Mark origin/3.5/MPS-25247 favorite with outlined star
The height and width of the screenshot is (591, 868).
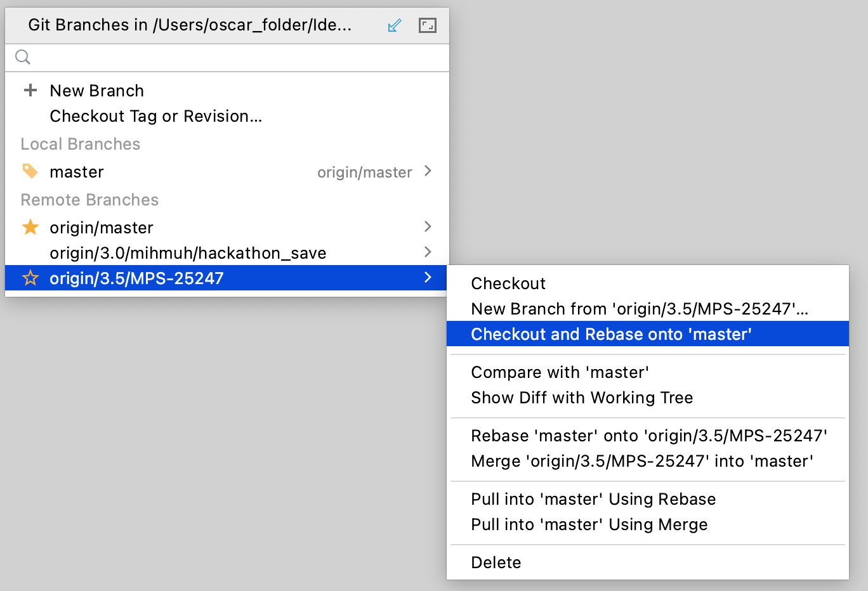point(30,278)
